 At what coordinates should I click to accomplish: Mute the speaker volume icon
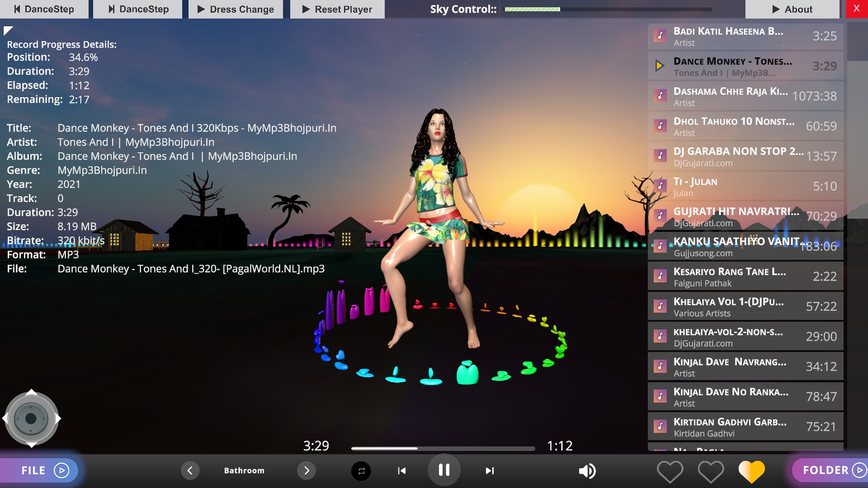(x=587, y=471)
